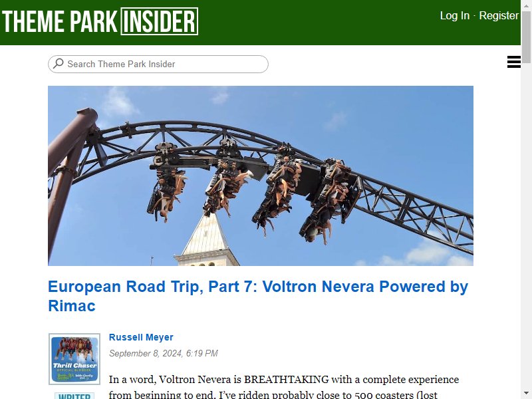Open Russell Meyer's Thrill Chaser avatar
This screenshot has width=532, height=399.
74,359
